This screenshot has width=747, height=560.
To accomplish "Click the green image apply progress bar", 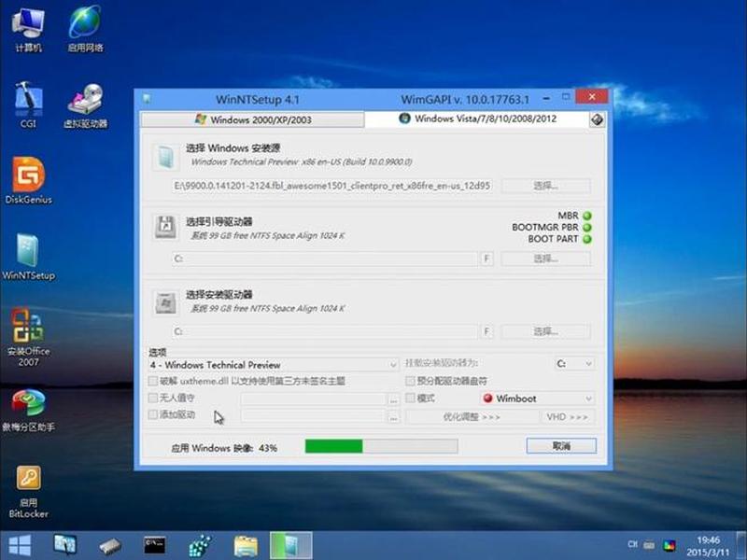I will [x=381, y=446].
